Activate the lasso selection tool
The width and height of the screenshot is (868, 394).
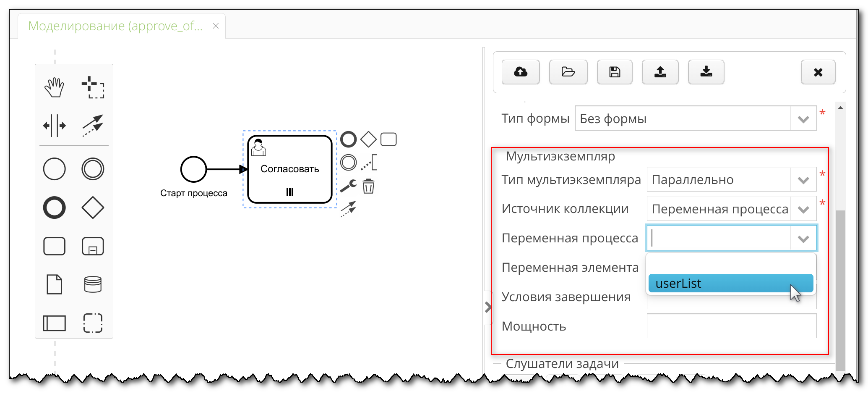pos(93,88)
